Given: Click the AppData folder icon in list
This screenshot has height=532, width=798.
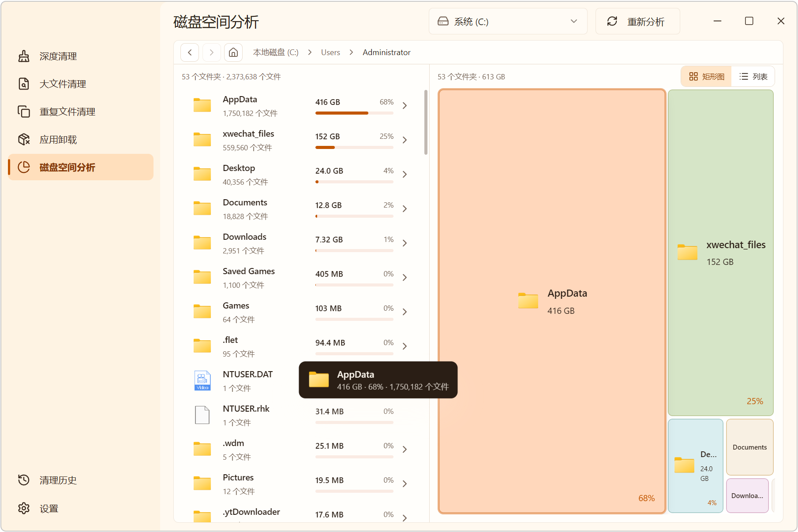Looking at the screenshot, I should pyautogui.click(x=202, y=105).
